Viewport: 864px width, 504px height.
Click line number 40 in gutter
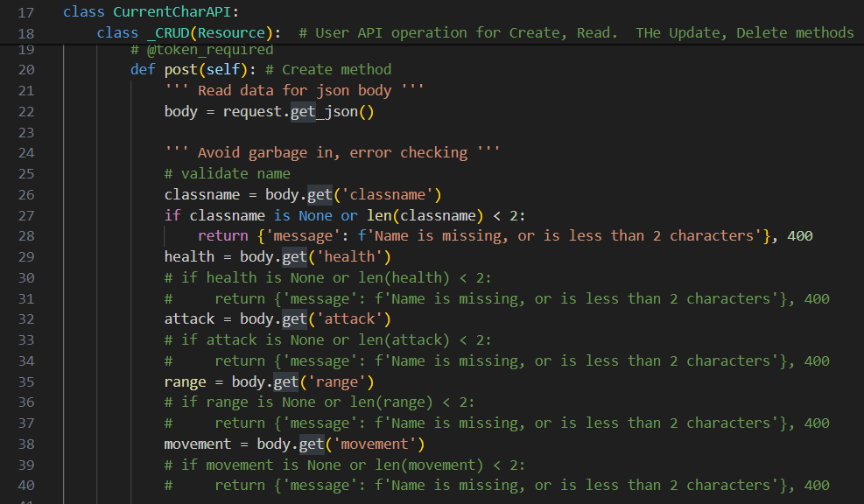[26, 486]
